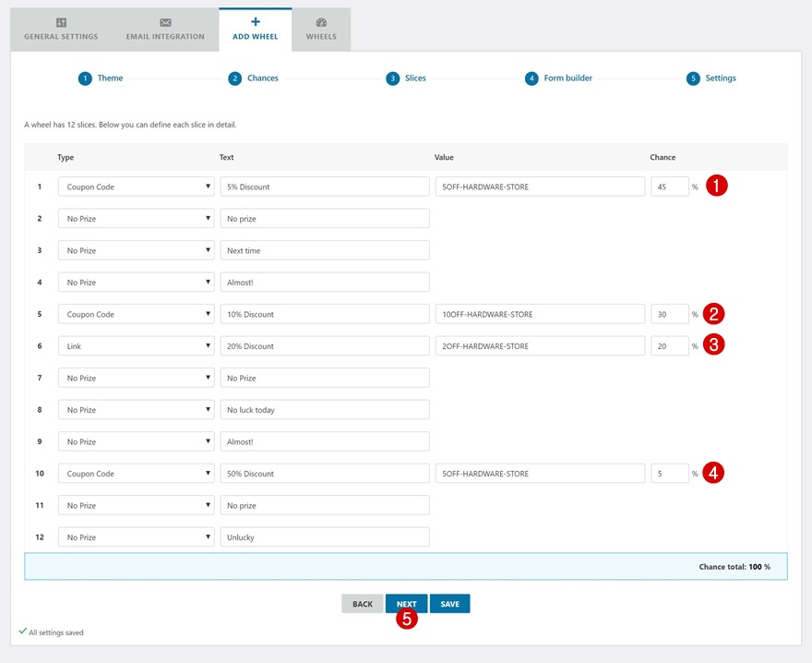
Task: Click step 3 Slices circle icon
Action: 393,78
